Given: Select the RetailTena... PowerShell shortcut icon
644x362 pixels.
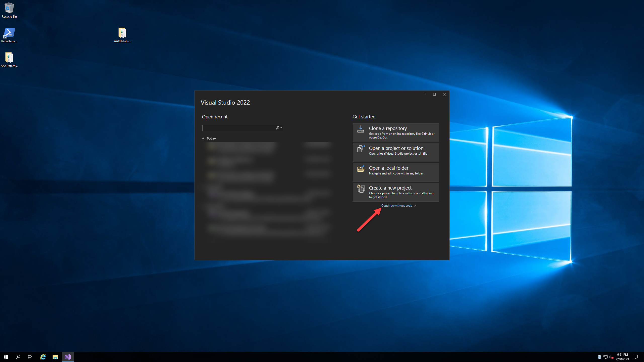Looking at the screenshot, I should (9, 33).
